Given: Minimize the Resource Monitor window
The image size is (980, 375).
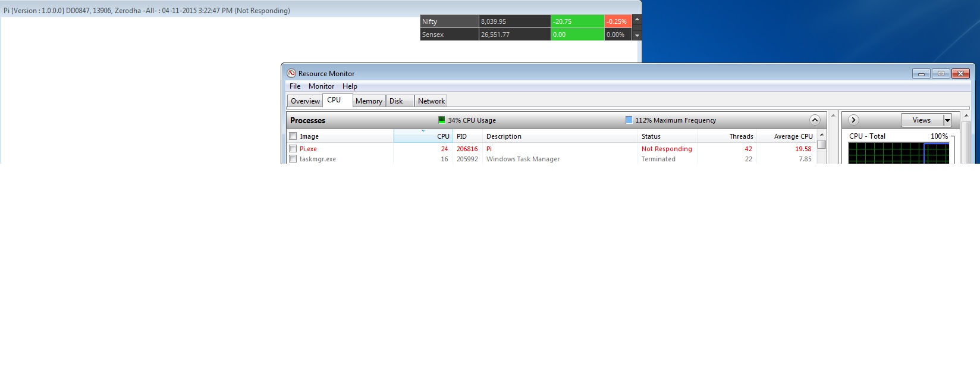Looking at the screenshot, I should tap(921, 74).
